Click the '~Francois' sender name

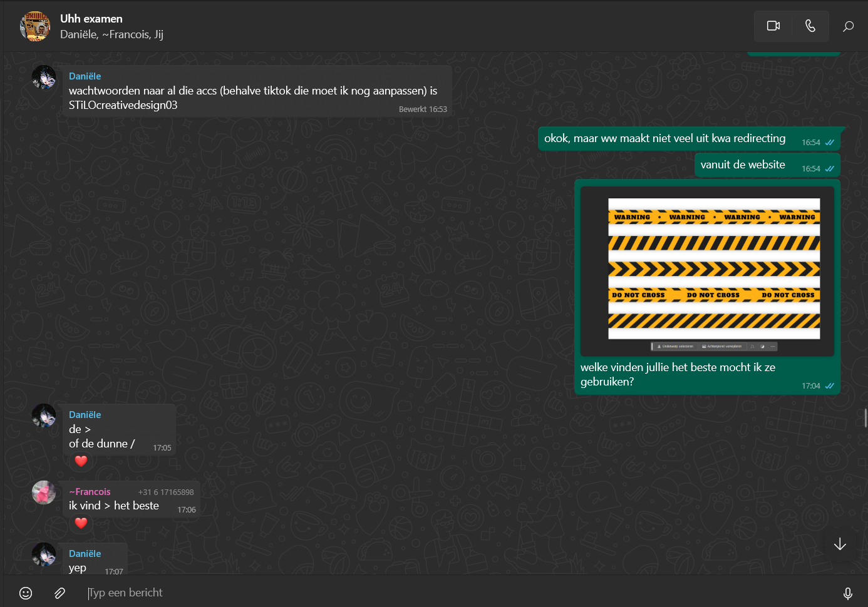point(90,492)
